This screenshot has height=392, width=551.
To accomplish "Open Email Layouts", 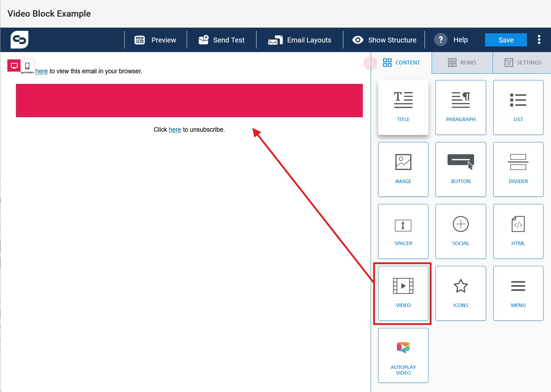I will (300, 40).
